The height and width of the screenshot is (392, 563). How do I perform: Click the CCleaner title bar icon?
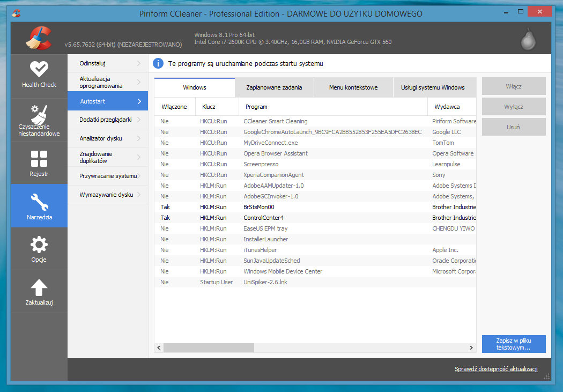pyautogui.click(x=16, y=13)
